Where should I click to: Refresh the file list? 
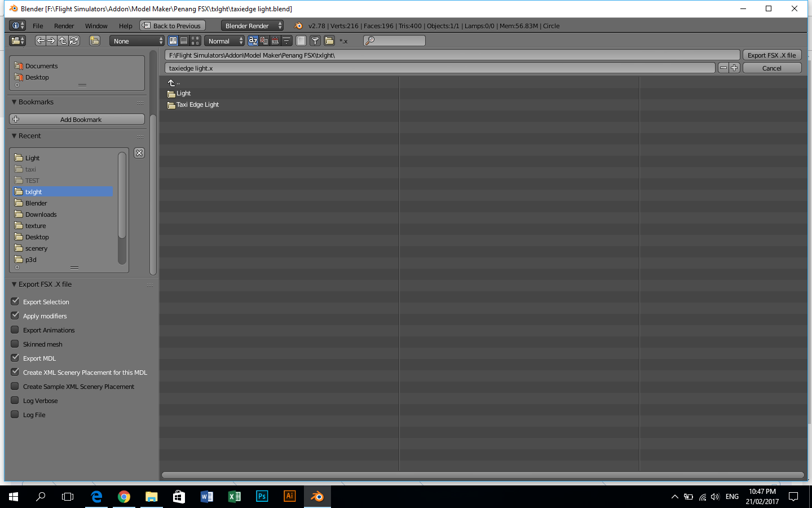[74, 40]
